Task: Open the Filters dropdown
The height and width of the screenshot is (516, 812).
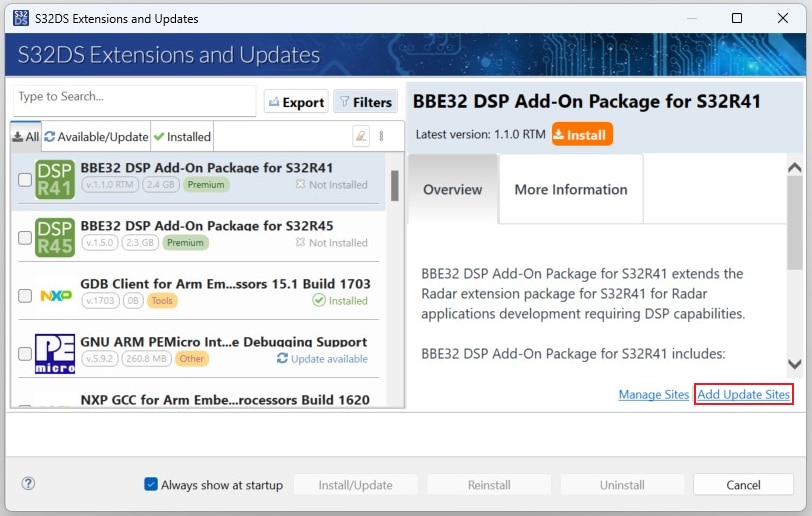Action: coord(364,102)
